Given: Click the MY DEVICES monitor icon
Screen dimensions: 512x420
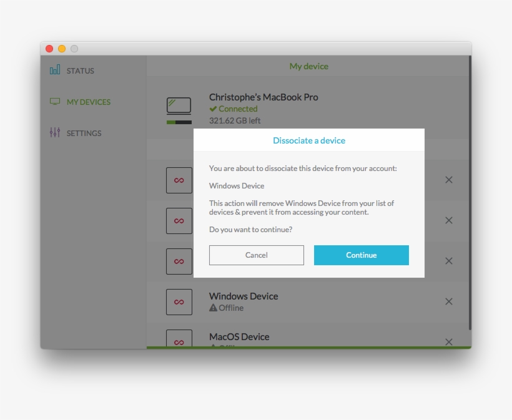Looking at the screenshot, I should (x=55, y=102).
